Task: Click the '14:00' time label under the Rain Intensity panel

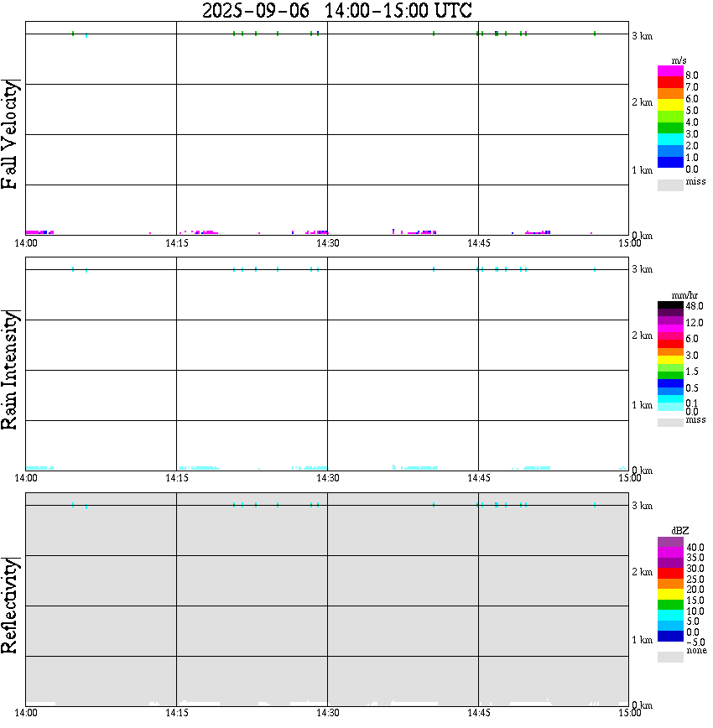Action: point(26,478)
